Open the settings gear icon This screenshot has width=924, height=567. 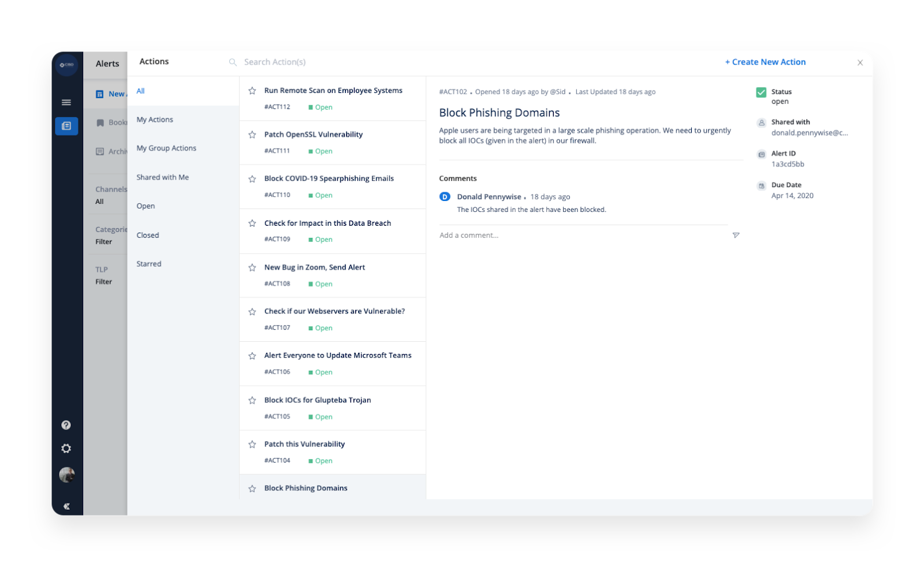pyautogui.click(x=66, y=449)
